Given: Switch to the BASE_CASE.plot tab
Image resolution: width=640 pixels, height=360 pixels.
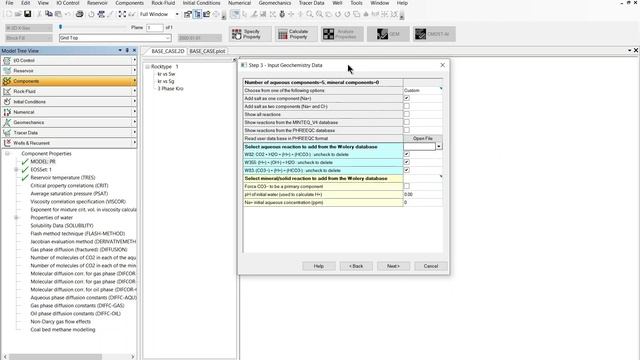Looking at the screenshot, I should (x=207, y=51).
